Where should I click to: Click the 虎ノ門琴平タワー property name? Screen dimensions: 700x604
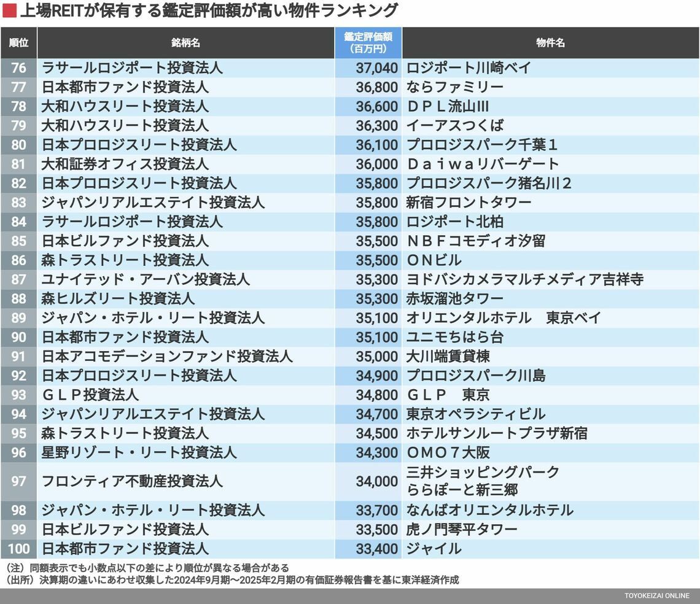(461, 530)
